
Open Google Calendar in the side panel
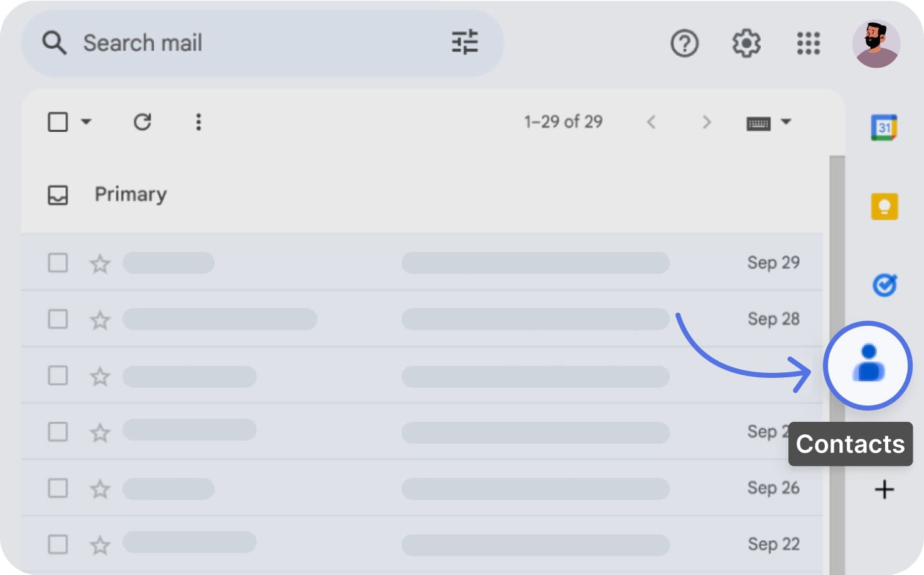tap(884, 127)
